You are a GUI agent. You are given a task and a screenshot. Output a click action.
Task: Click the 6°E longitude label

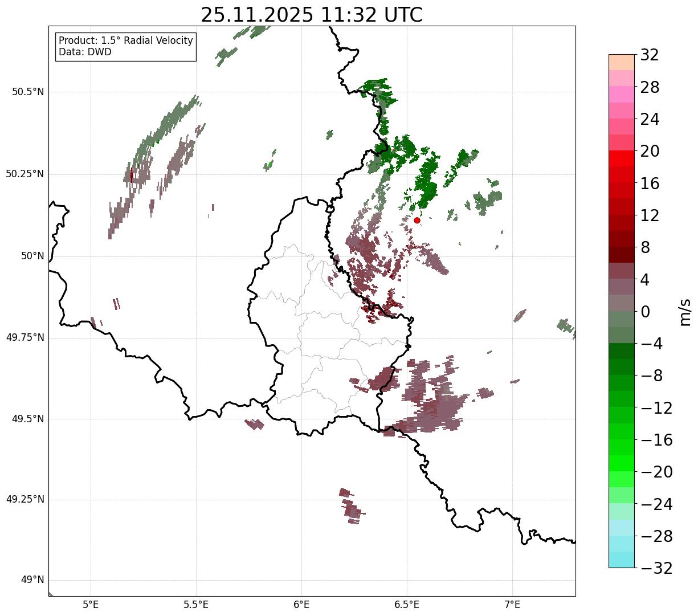click(301, 605)
